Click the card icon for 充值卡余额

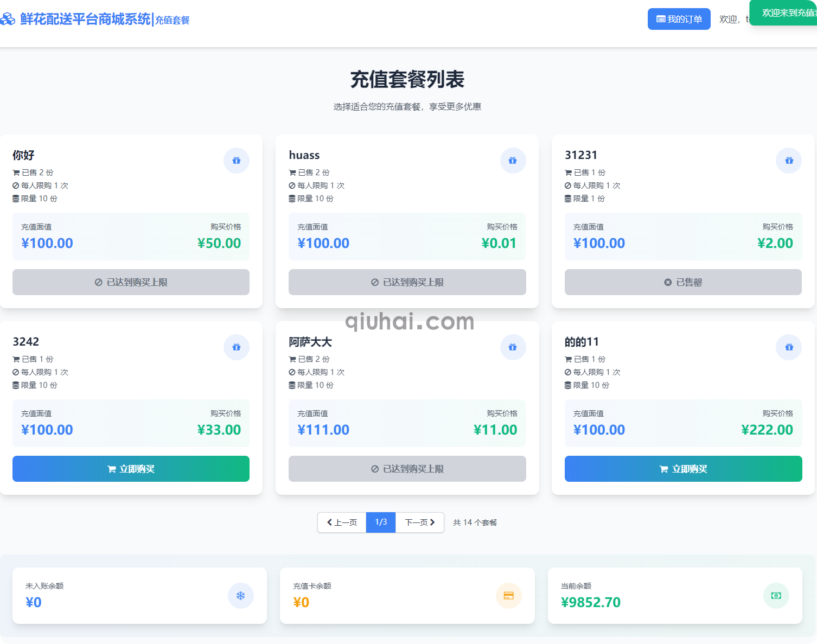tap(508, 596)
